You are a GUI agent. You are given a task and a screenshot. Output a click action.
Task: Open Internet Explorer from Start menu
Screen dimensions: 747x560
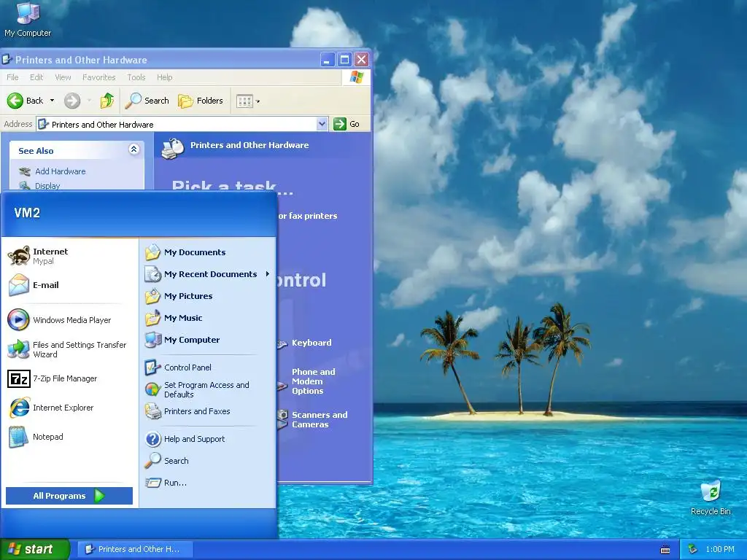pyautogui.click(x=69, y=408)
